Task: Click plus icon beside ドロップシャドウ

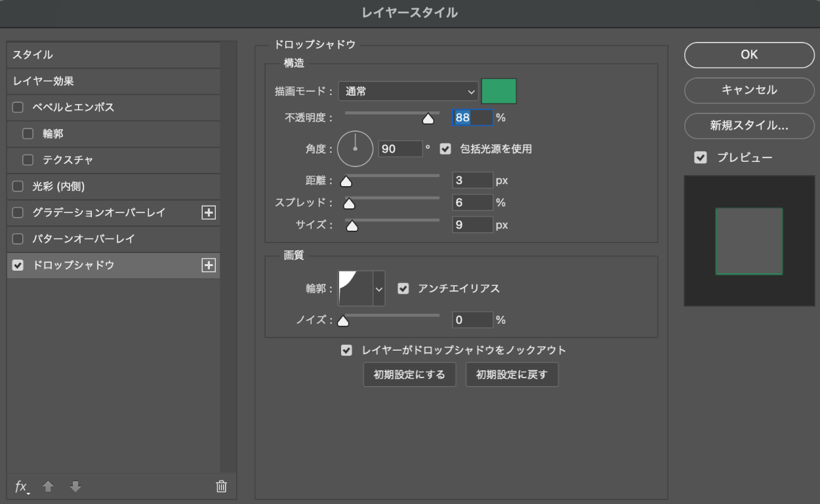Action: pyautogui.click(x=209, y=265)
